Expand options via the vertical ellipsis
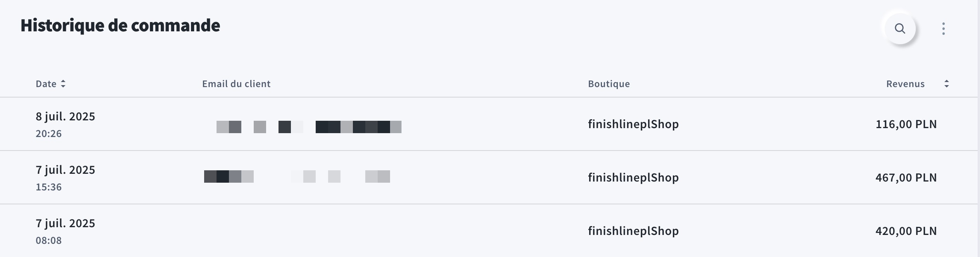Image resolution: width=980 pixels, height=257 pixels. pyautogui.click(x=943, y=29)
